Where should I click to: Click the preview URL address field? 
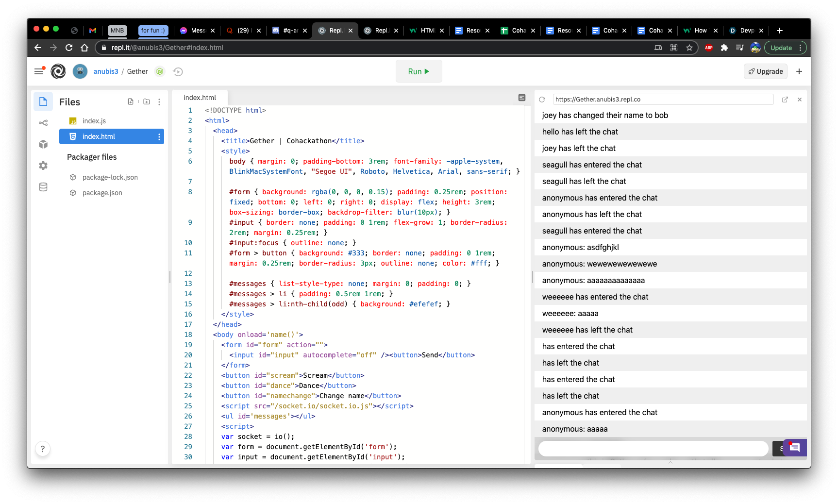click(663, 100)
